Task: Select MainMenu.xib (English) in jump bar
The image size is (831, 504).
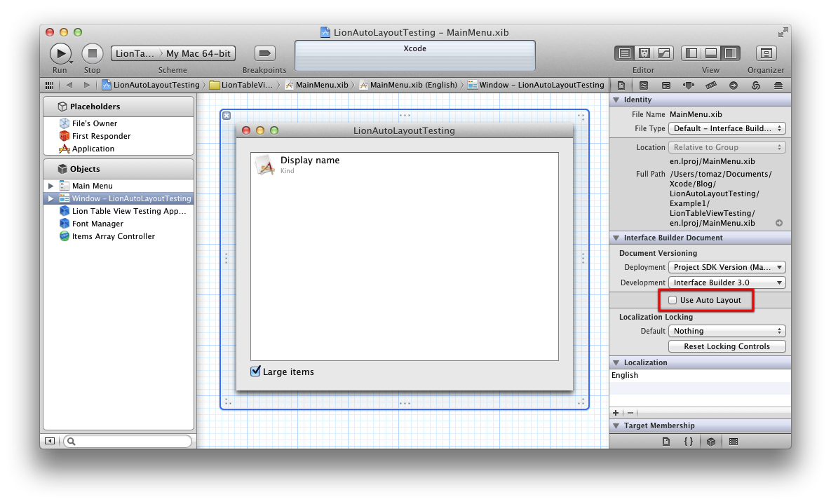Action: (x=408, y=85)
